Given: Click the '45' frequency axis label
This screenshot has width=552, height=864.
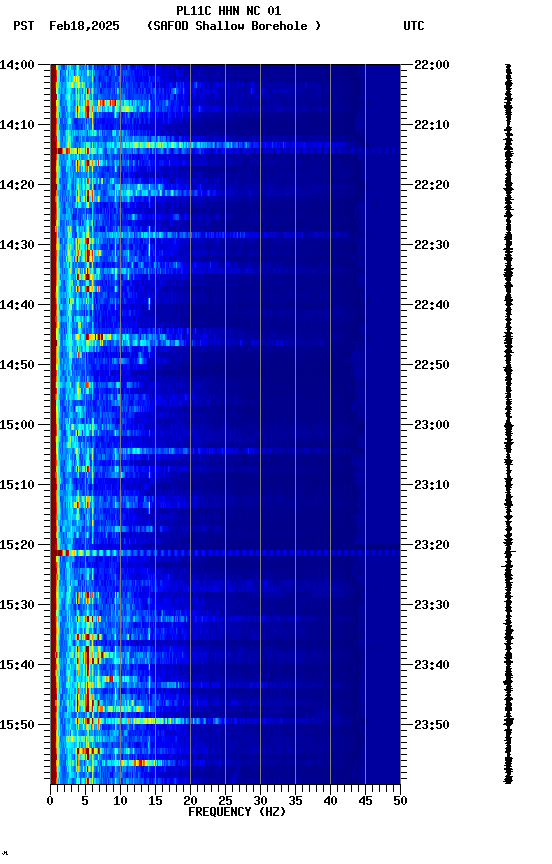Looking at the screenshot, I should (x=365, y=801).
